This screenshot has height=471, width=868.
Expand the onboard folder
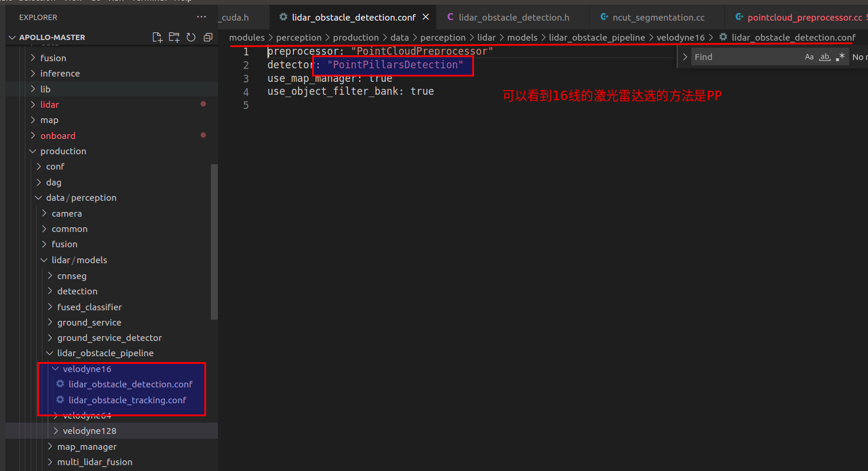112,135
